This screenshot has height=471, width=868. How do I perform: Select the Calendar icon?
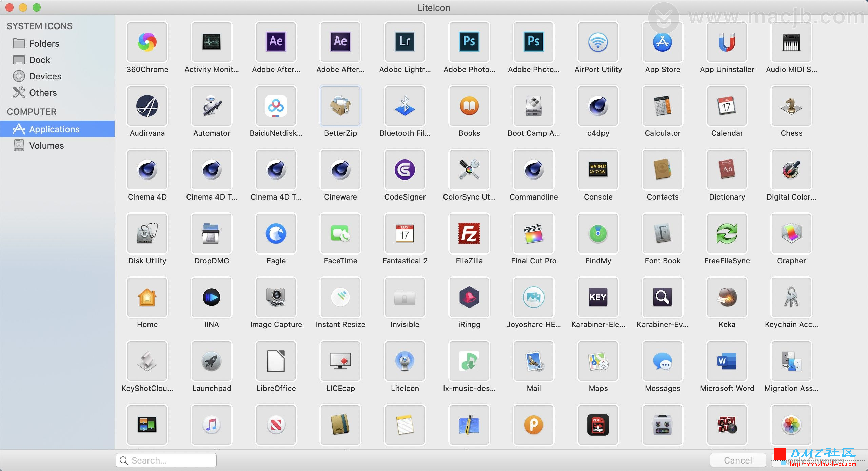pyautogui.click(x=727, y=106)
